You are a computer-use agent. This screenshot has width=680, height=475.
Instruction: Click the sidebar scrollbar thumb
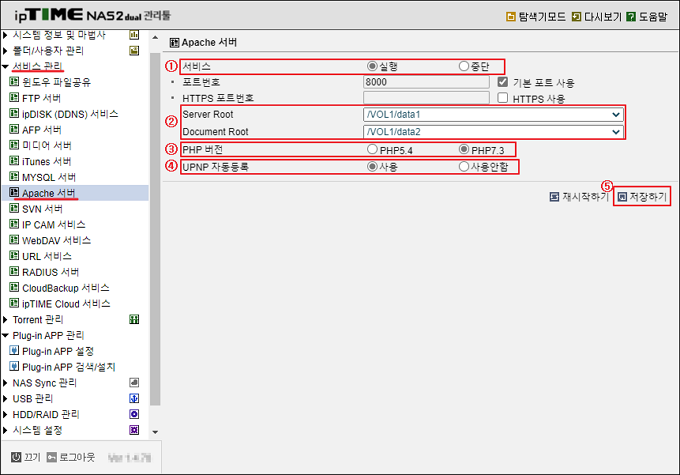click(155, 229)
